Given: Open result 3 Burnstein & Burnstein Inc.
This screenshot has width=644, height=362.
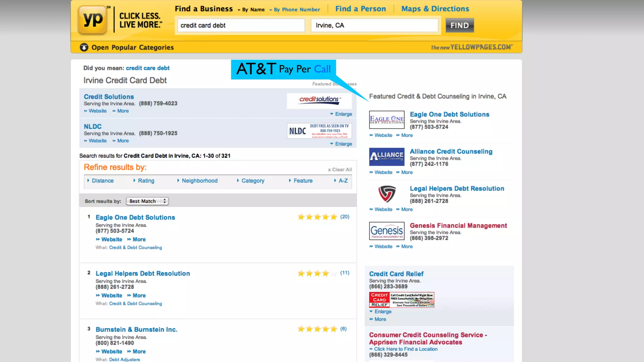Looking at the screenshot, I should tap(136, 330).
